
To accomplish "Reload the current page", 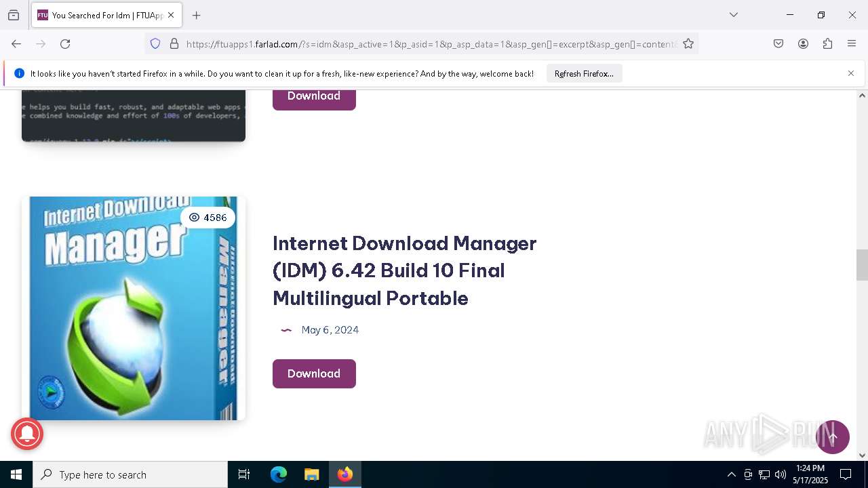I will pos(65,44).
